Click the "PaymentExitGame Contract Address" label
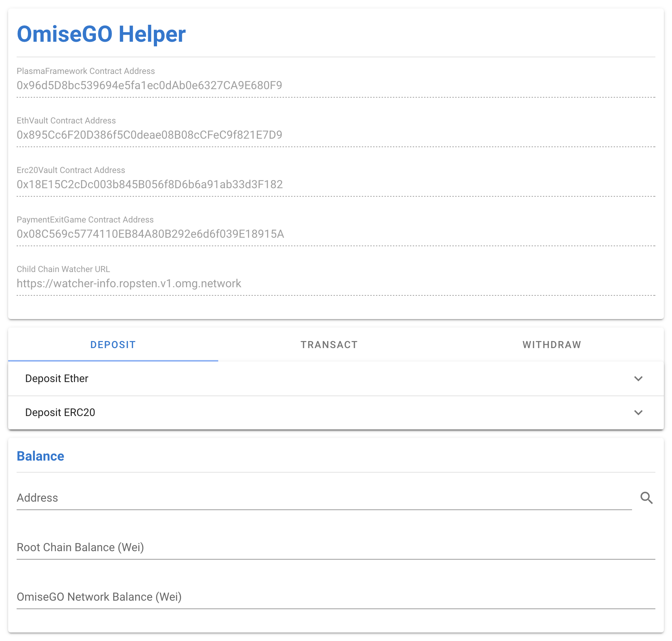The height and width of the screenshot is (641, 672). pyautogui.click(x=85, y=220)
